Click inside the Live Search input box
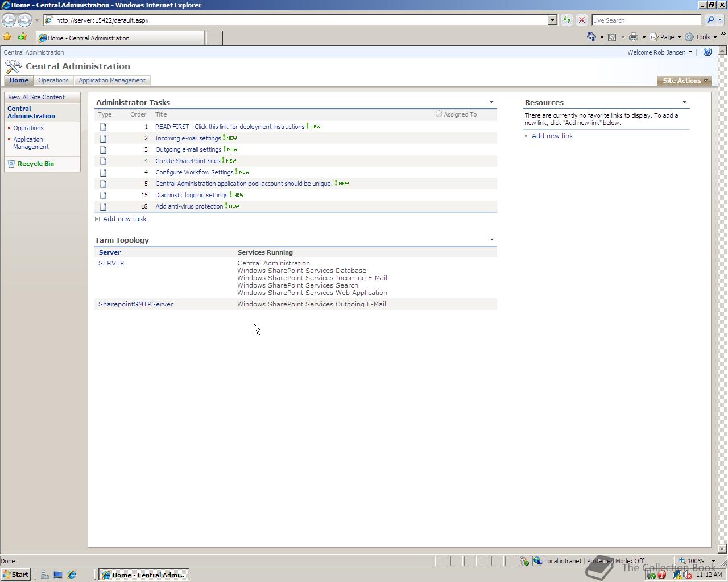The height and width of the screenshot is (582, 728). 647,20
